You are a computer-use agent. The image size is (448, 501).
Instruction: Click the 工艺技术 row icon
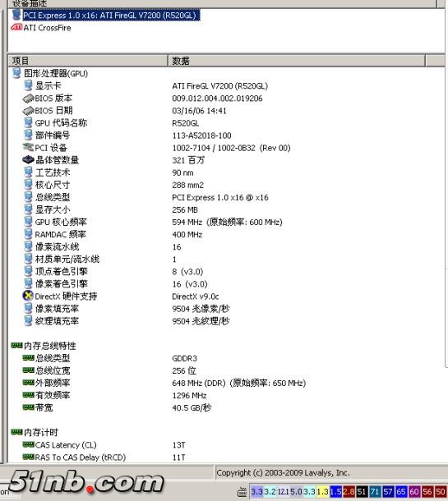point(28,172)
